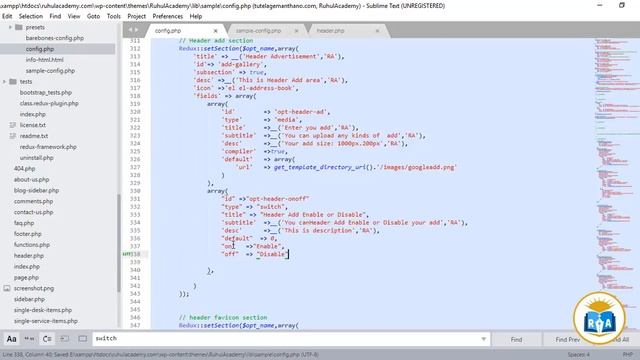This screenshot has width=640, height=360.
Task: Open the Tools menu
Action: 113,16
